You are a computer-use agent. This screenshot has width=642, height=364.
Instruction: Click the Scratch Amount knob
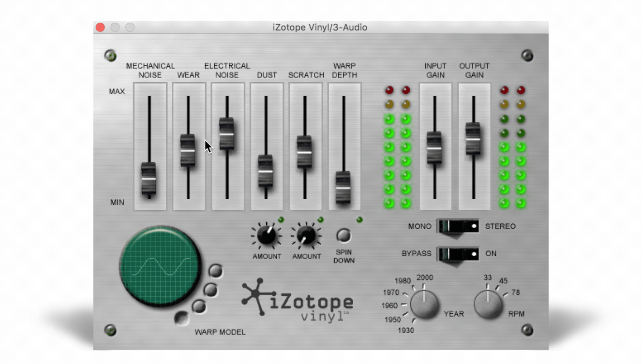[x=306, y=235]
